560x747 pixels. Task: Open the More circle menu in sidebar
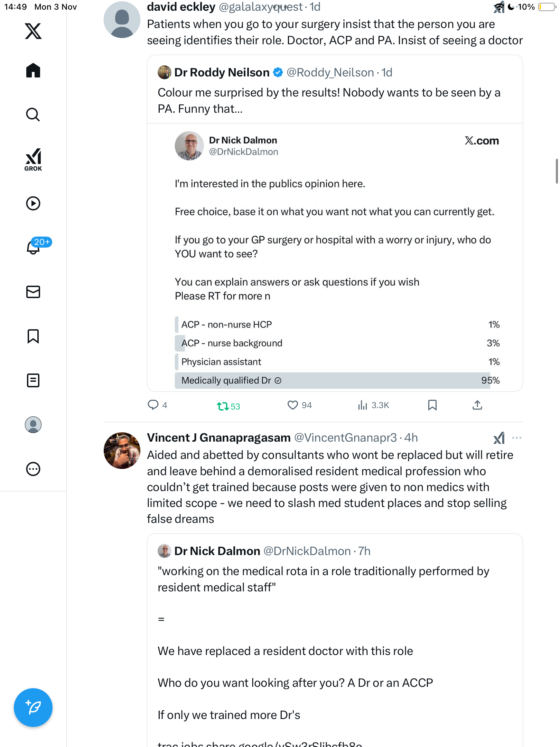[x=33, y=469]
